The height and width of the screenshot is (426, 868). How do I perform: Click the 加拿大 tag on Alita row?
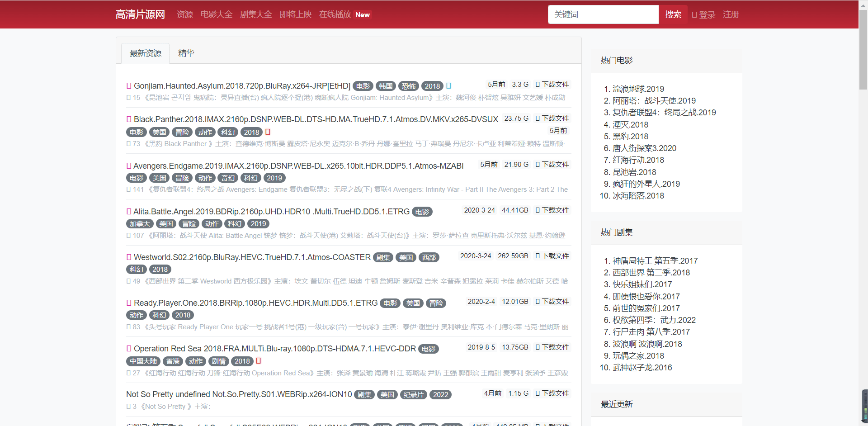point(140,224)
